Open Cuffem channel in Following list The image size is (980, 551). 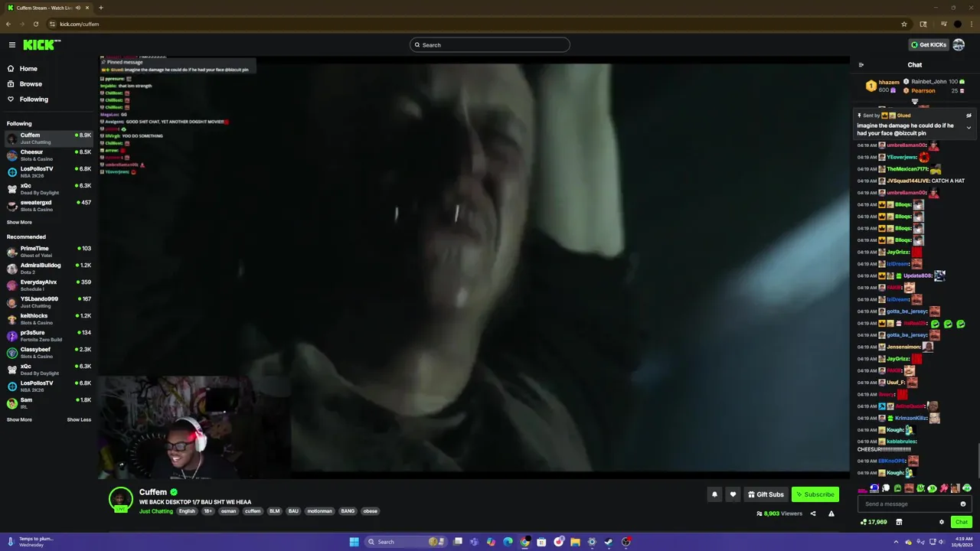pos(48,139)
